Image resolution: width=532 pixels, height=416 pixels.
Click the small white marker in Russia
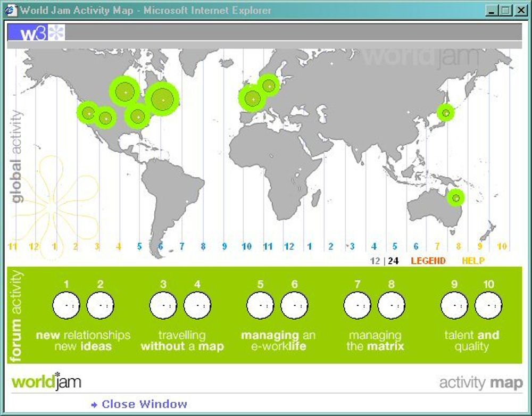tap(332, 63)
